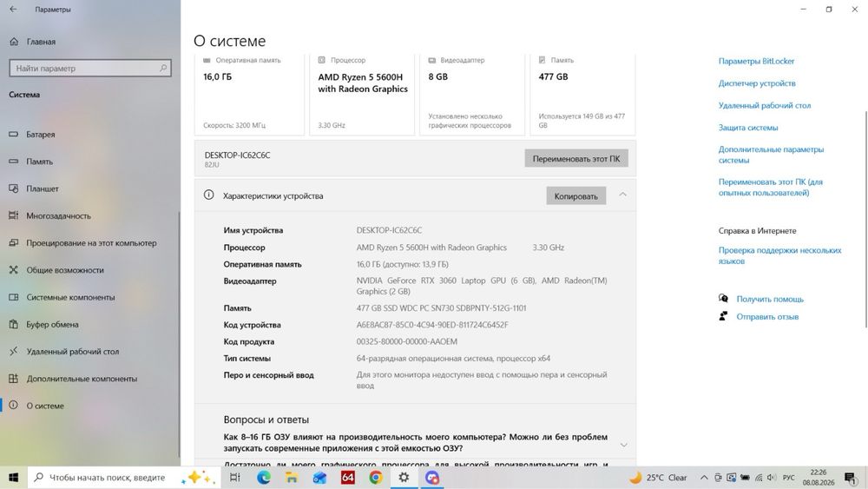
Task: Launch Google Chrome from the taskbar
Action: coord(376,478)
